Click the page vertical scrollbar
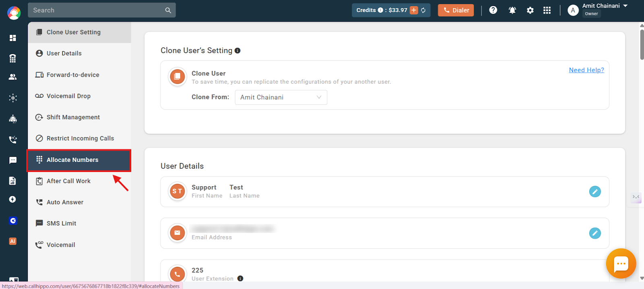The width and height of the screenshot is (644, 289). coord(642,44)
